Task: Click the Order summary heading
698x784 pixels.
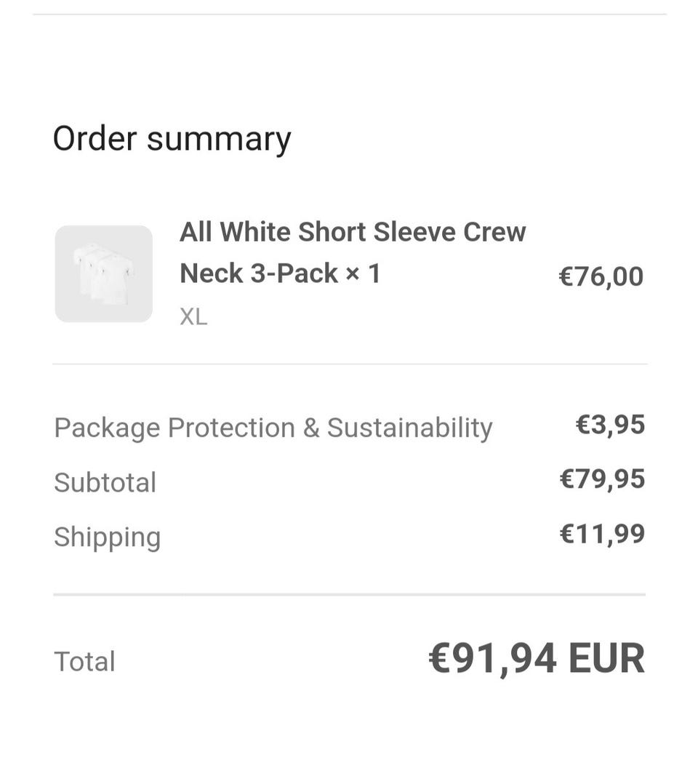Action: (x=172, y=139)
